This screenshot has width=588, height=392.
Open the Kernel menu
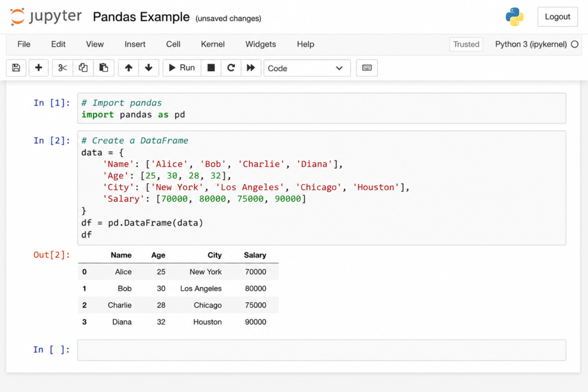212,44
